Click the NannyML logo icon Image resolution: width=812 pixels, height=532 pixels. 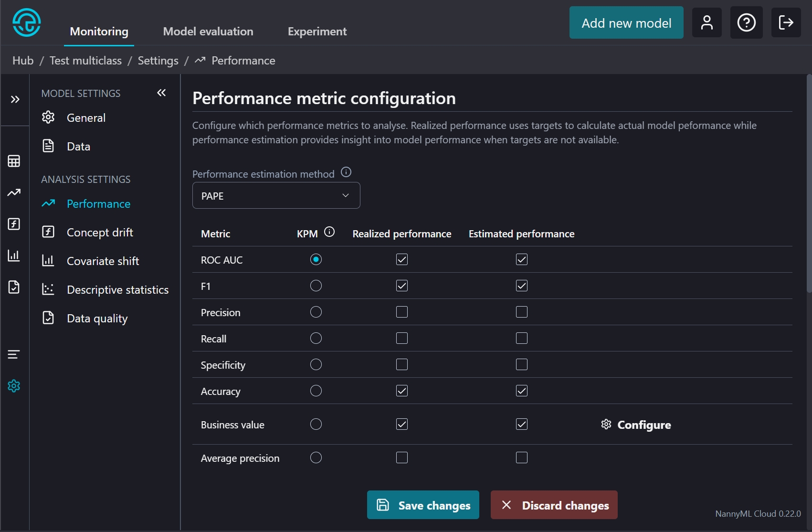(27, 22)
